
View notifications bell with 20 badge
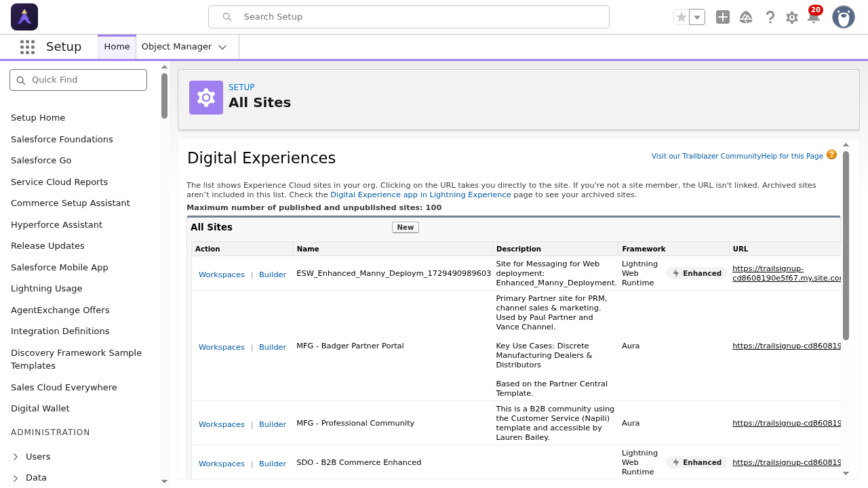pos(814,16)
